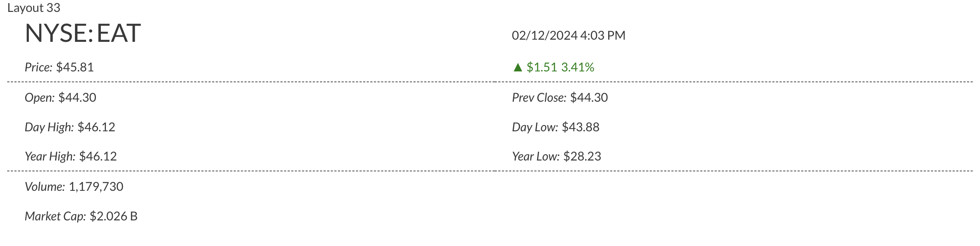Click the Day Low label
The width and height of the screenshot is (980, 246).
tap(535, 127)
